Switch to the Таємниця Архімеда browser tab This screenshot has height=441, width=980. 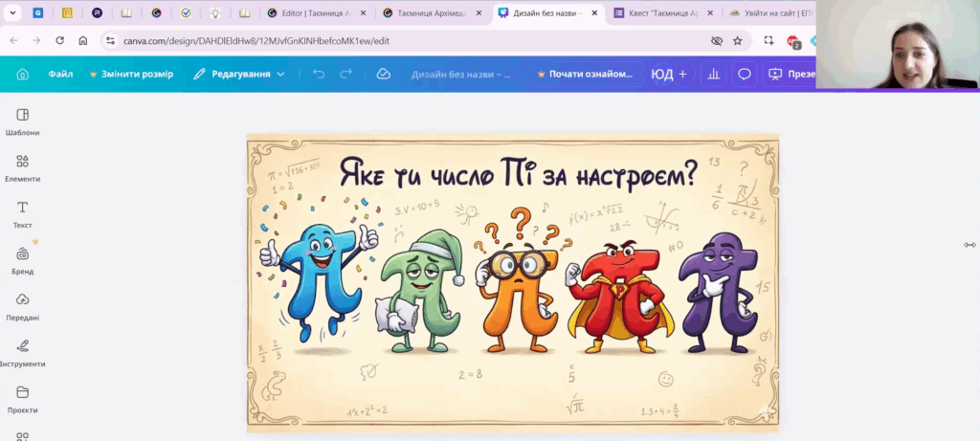coord(431,13)
